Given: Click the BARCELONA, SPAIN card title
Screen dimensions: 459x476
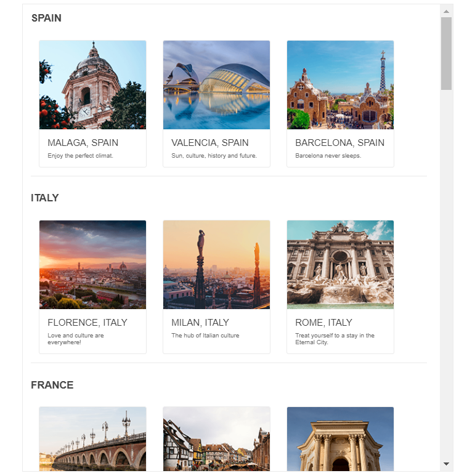Looking at the screenshot, I should pyautogui.click(x=340, y=143).
